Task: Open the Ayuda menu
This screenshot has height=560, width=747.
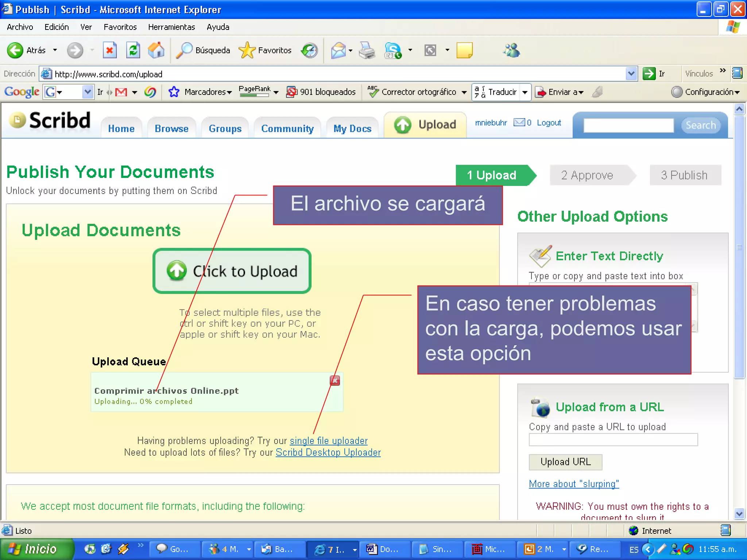Action: coord(218,27)
